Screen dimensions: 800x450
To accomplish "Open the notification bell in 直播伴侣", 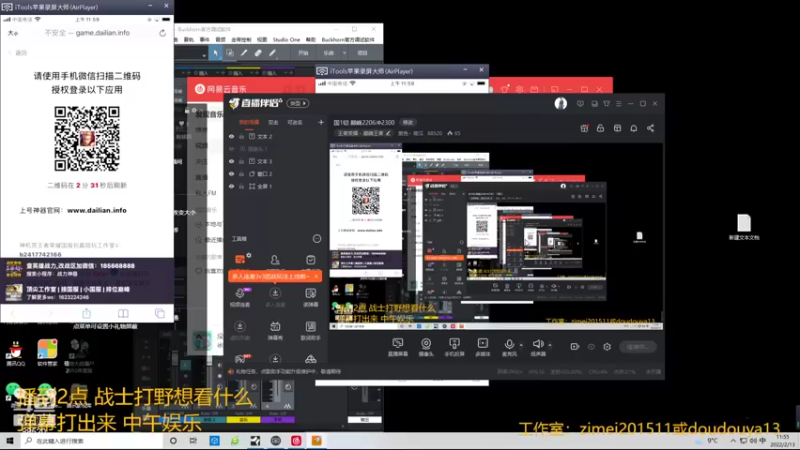I will 634,128.
